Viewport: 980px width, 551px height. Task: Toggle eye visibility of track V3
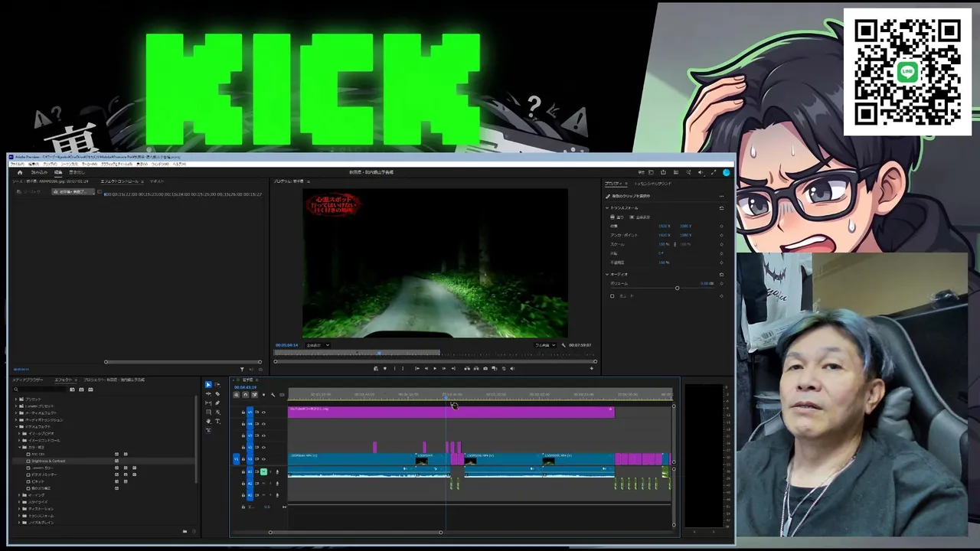point(263,435)
